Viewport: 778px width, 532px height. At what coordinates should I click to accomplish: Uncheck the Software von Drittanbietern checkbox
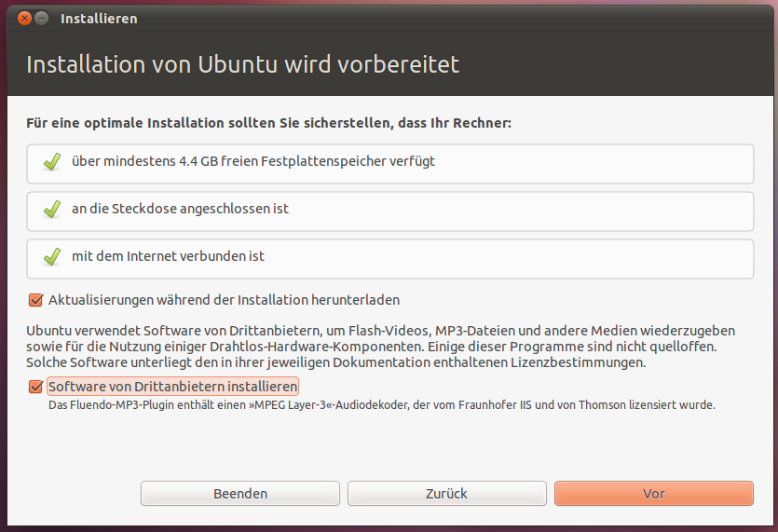(36, 387)
